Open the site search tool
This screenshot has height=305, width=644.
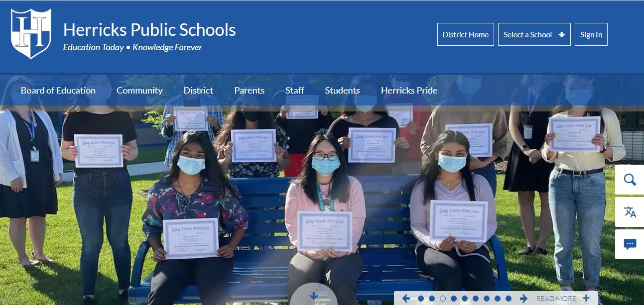tap(630, 180)
